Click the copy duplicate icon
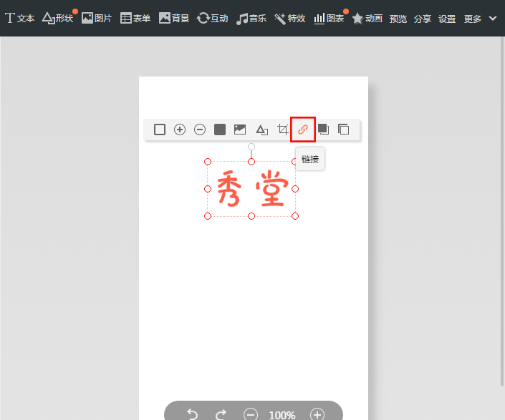Viewport: 505px width, 420px height. pos(344,130)
